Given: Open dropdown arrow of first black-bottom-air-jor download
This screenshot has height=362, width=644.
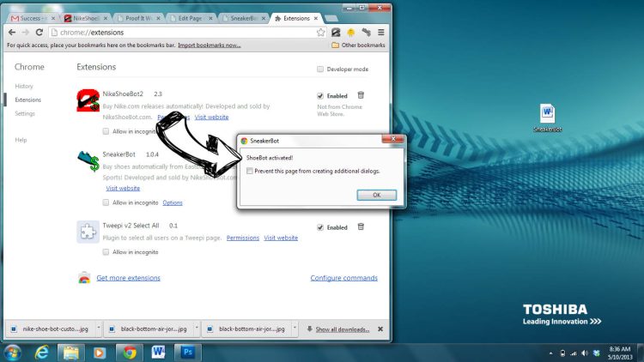Looking at the screenshot, I should (x=198, y=329).
